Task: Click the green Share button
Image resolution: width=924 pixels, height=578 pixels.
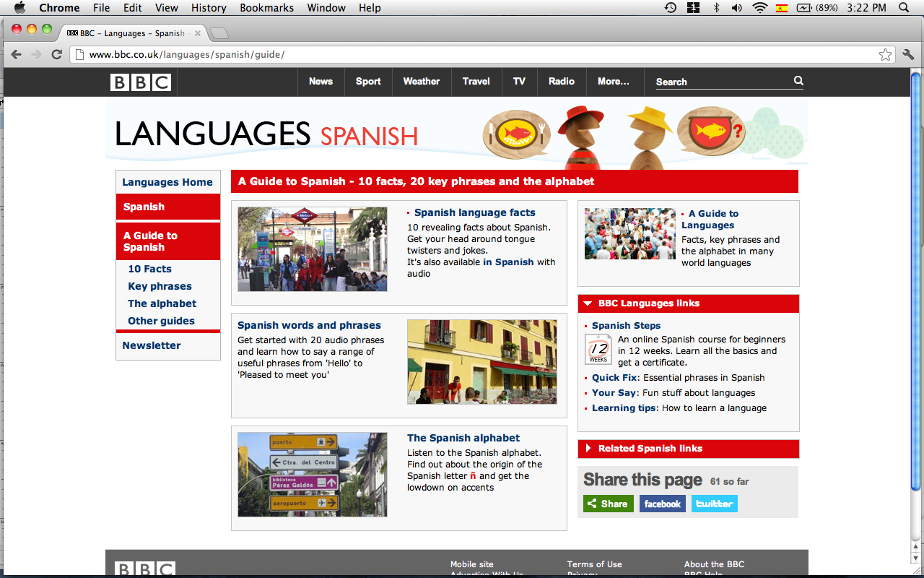Action: click(x=609, y=504)
